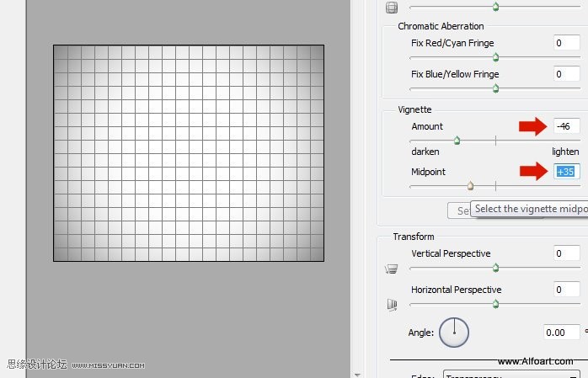This screenshot has width=588, height=378.
Task: Select the Angle degree input field
Action: (x=560, y=333)
